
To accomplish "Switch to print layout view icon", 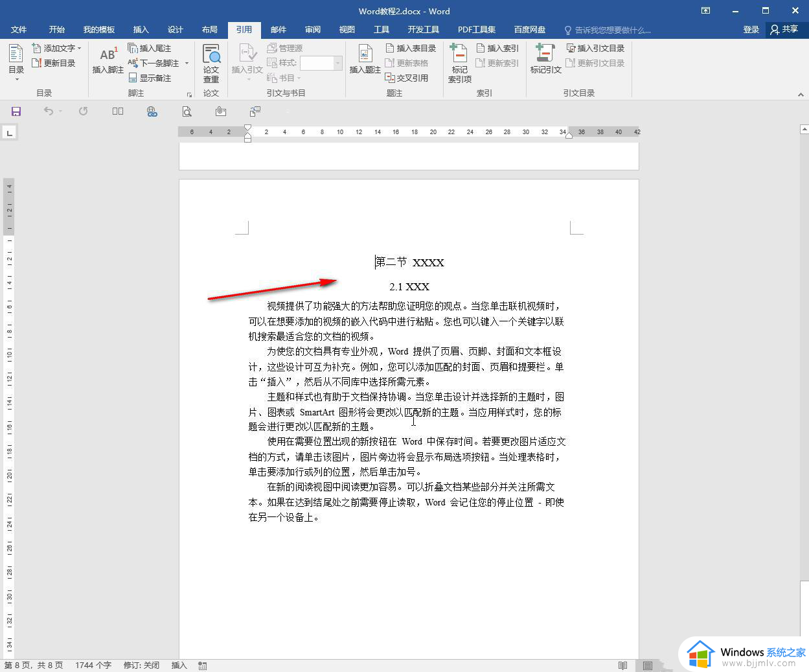I will point(648,666).
